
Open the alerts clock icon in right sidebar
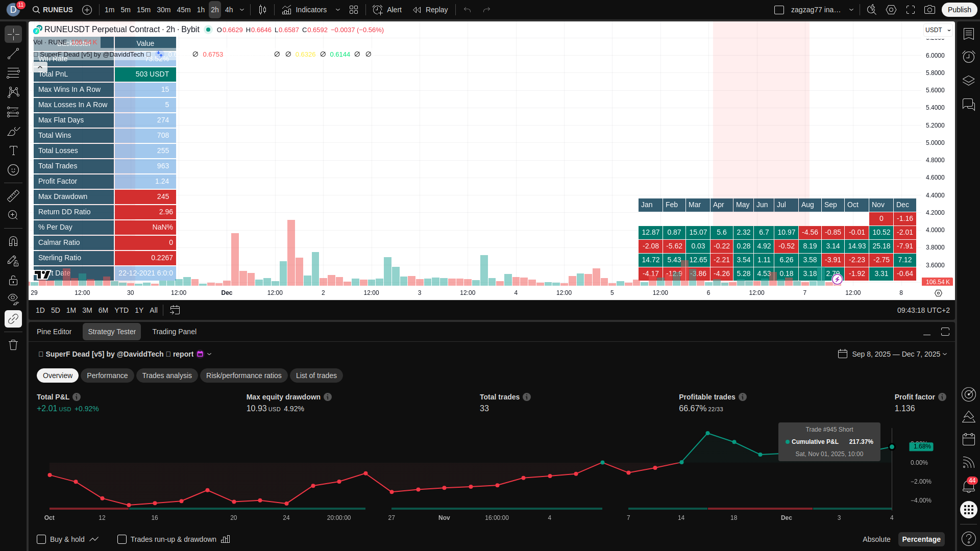pyautogui.click(x=968, y=57)
